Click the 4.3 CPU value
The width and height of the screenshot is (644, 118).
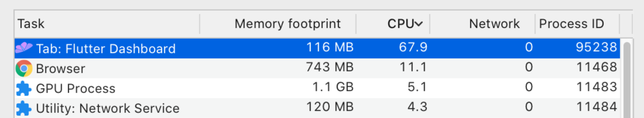[x=417, y=107]
